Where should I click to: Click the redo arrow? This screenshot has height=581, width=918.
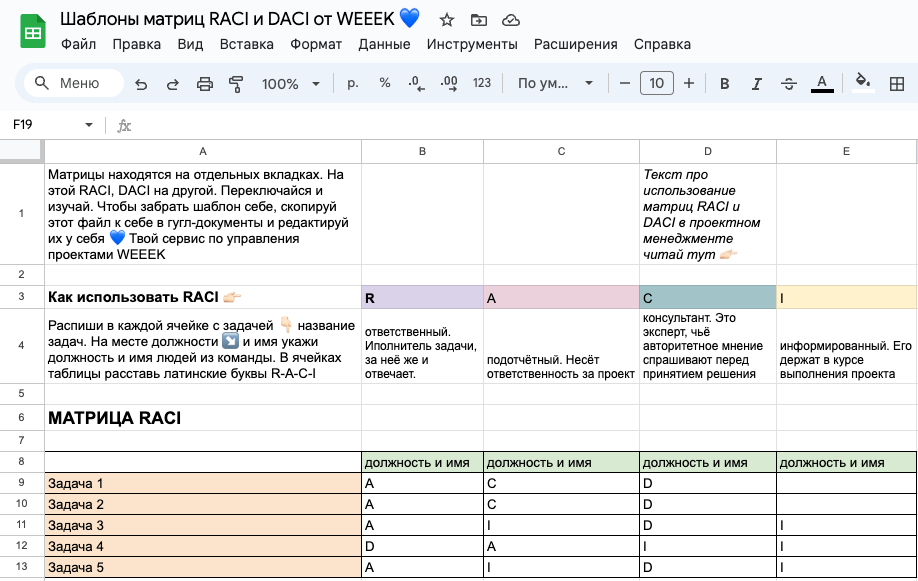(173, 84)
